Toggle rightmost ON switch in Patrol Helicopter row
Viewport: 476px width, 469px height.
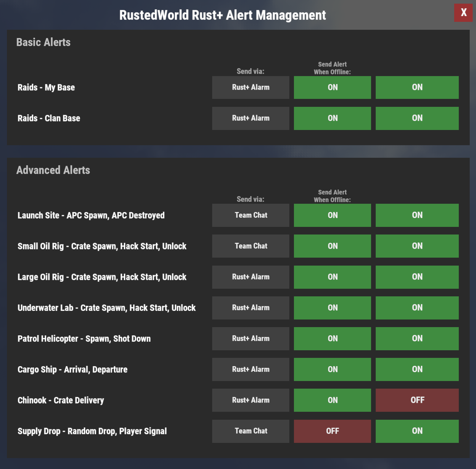(417, 339)
